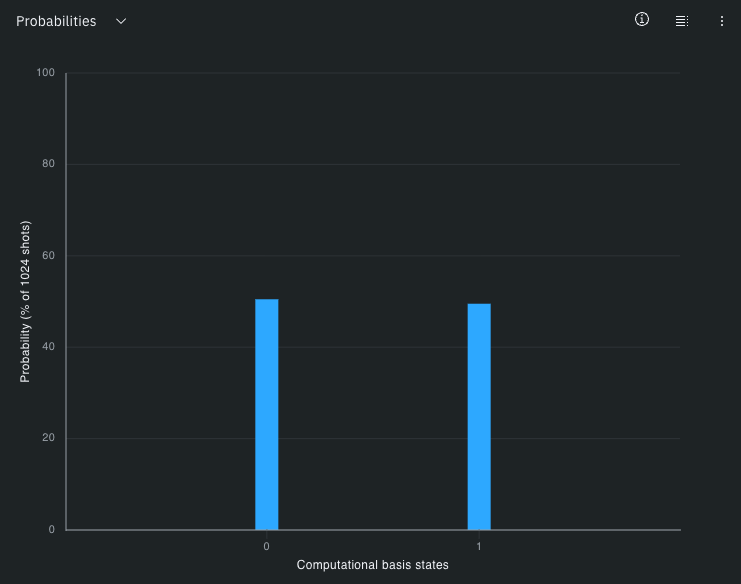
Task: Click the Computational basis states axis title
Action: (x=372, y=565)
